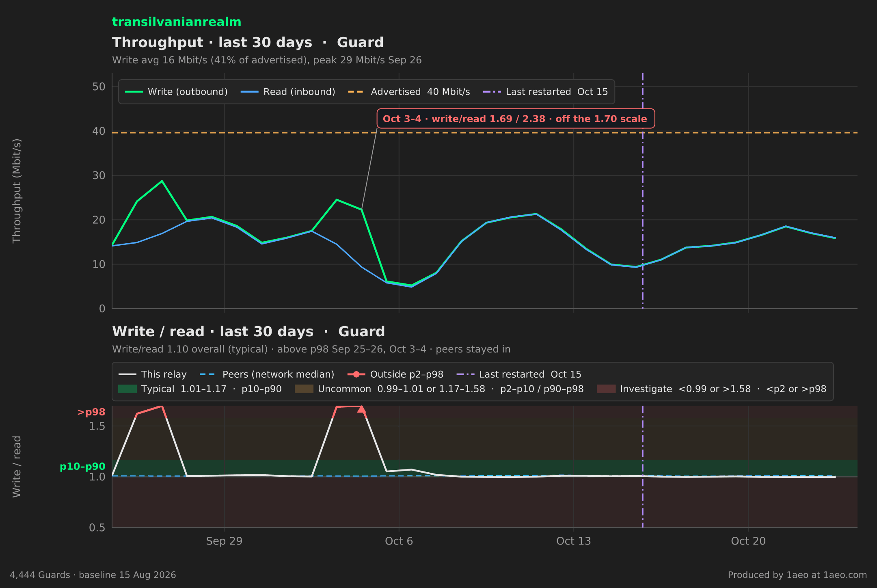Click the 50 tick on throughput axis
877x588 pixels.
pyautogui.click(x=99, y=86)
